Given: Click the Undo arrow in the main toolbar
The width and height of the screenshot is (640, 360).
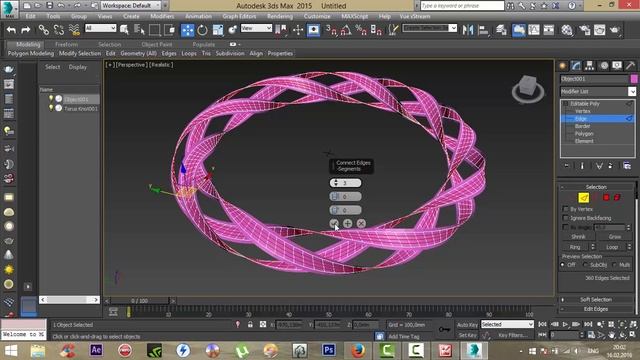Looking at the screenshot, I should (x=11, y=30).
